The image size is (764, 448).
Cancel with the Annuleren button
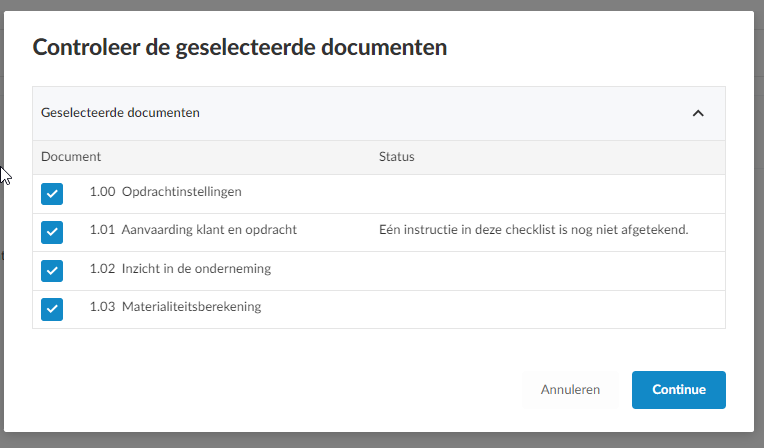(x=570, y=390)
